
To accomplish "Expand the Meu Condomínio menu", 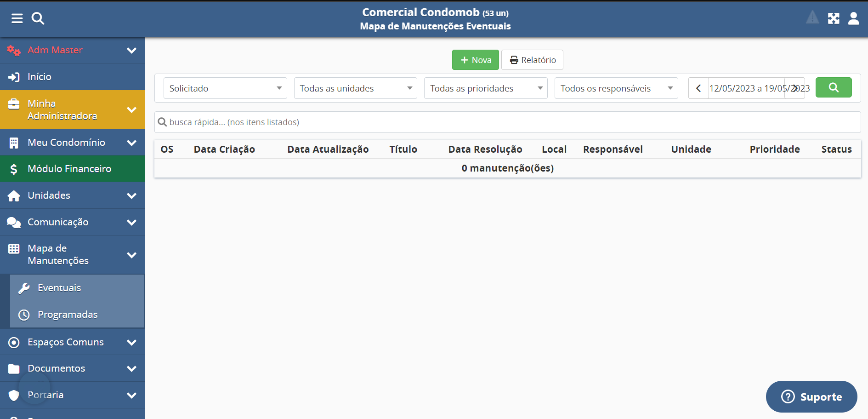I will (72, 143).
